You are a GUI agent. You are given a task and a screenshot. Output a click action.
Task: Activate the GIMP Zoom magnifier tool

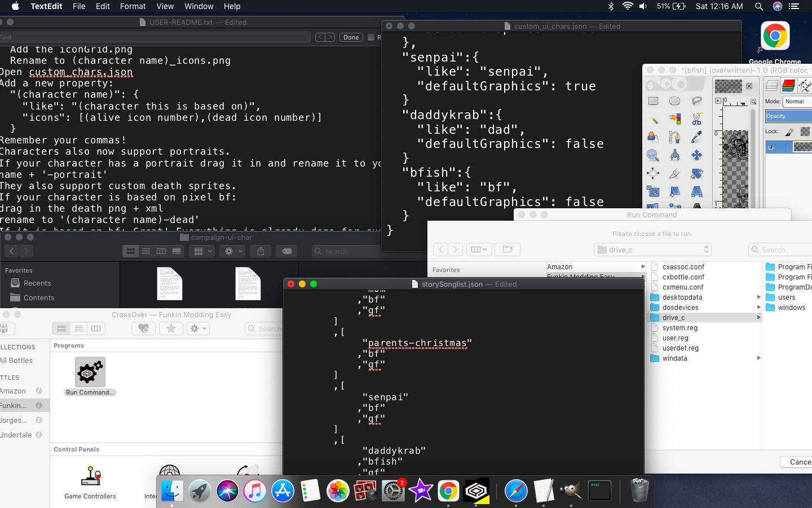pyautogui.click(x=653, y=155)
